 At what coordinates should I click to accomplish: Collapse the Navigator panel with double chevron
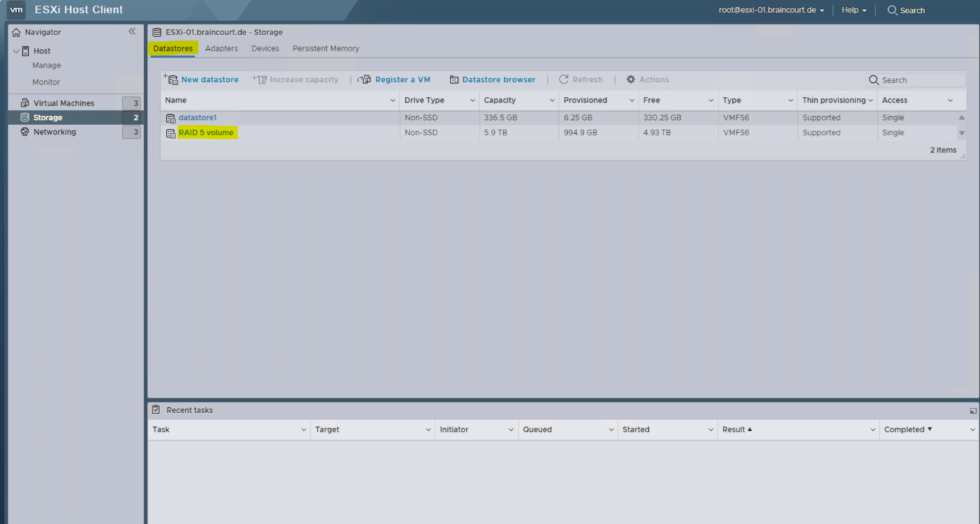pos(132,31)
